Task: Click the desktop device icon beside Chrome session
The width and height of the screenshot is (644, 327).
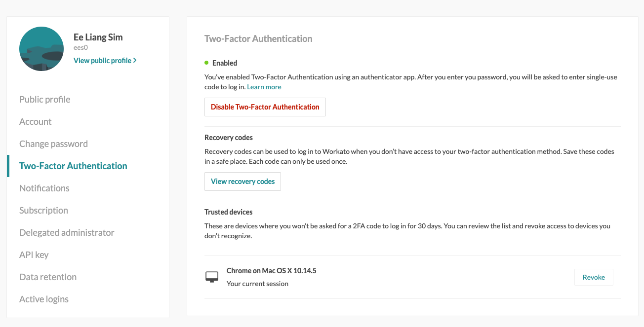Action: (x=212, y=277)
